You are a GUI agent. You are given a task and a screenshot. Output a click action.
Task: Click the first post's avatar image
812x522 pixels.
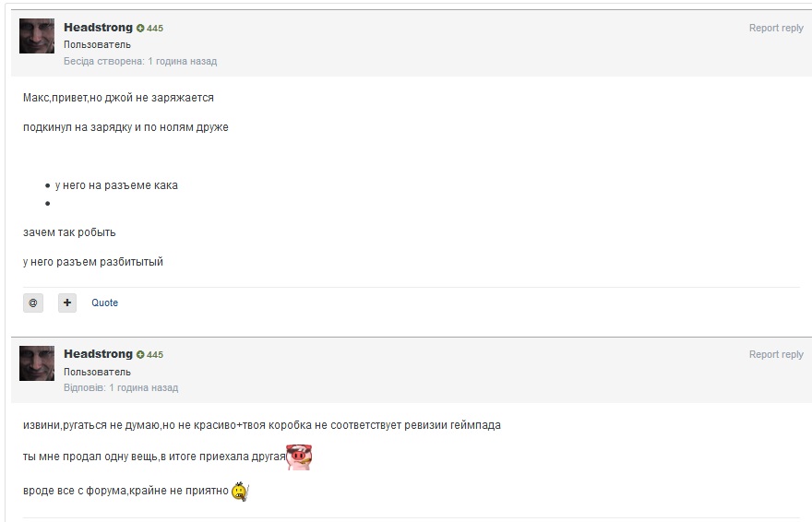click(37, 36)
